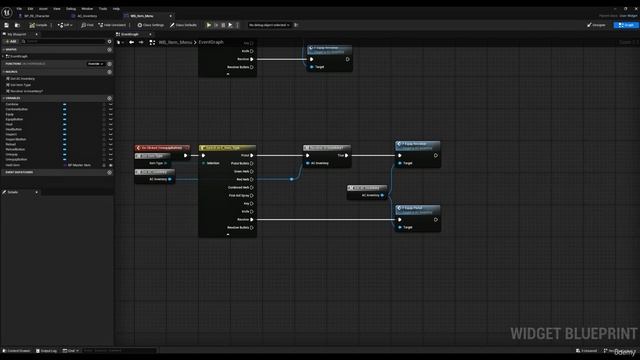This screenshot has height=360, width=640.
Task: Switch to BP_RE_Character tab
Action: pyautogui.click(x=37, y=16)
